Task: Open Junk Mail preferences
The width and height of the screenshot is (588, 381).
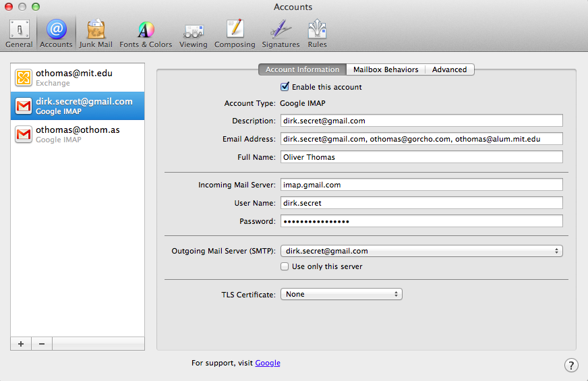Action: click(x=96, y=34)
